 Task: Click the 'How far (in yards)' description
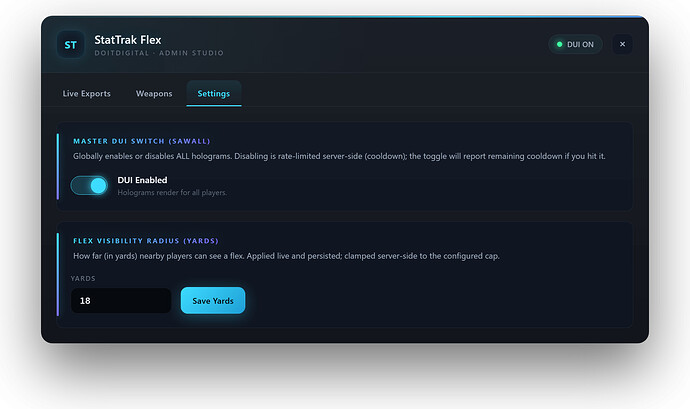[x=286, y=256]
